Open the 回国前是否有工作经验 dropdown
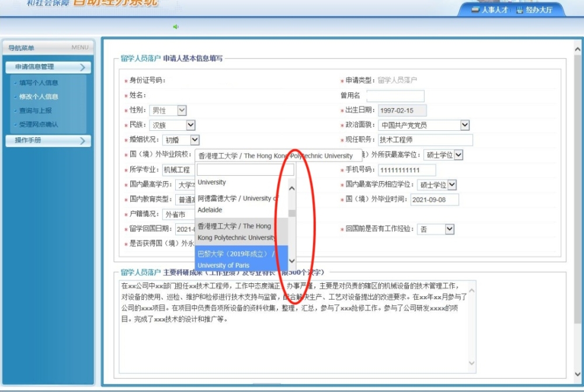The width and height of the screenshot is (584, 392). tap(436, 229)
